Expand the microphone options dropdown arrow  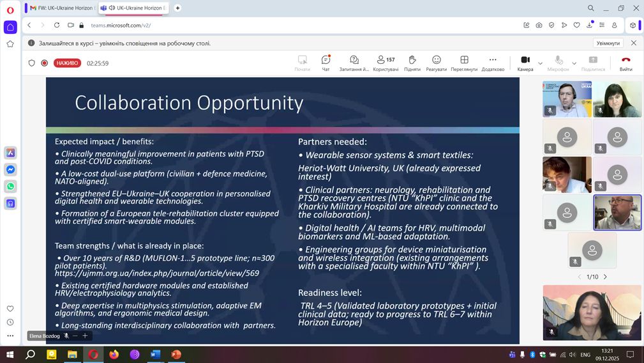[574, 63]
